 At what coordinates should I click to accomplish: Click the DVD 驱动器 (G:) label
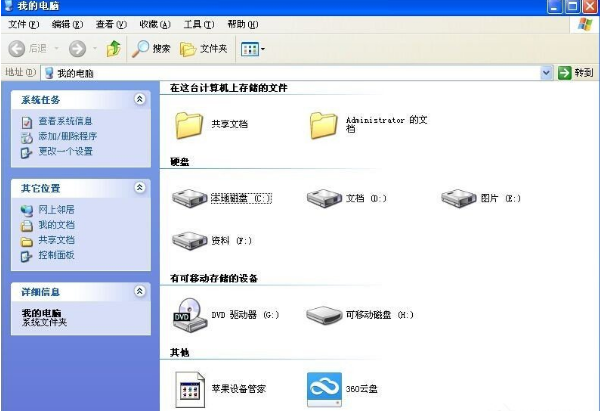245,315
